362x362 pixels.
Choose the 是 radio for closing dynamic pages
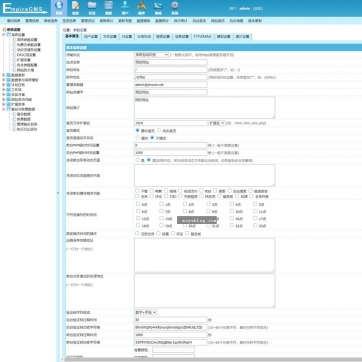point(137,160)
